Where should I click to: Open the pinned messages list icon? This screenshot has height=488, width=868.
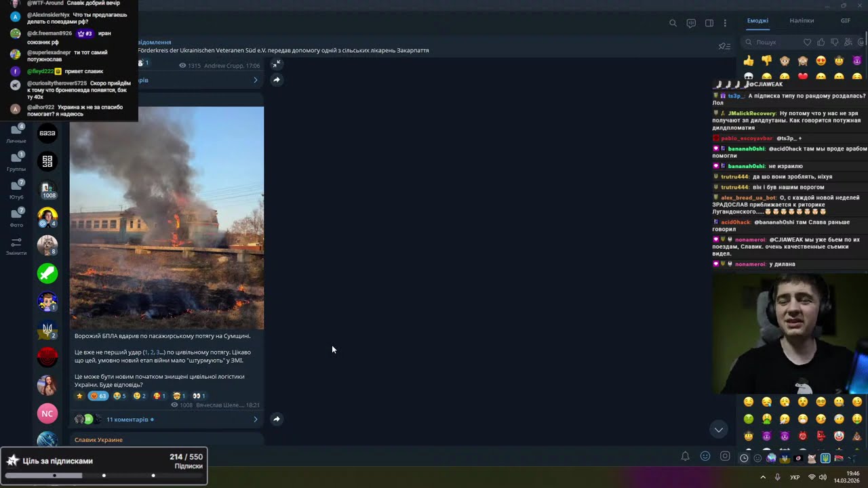click(724, 46)
